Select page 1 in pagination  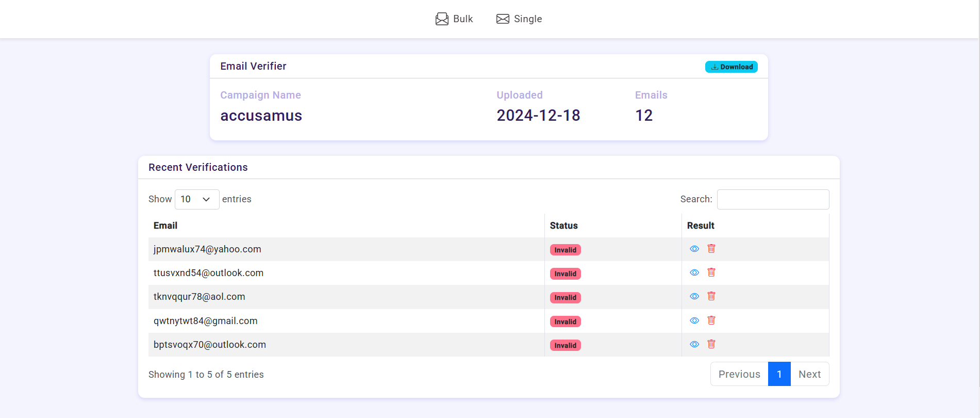(x=779, y=374)
